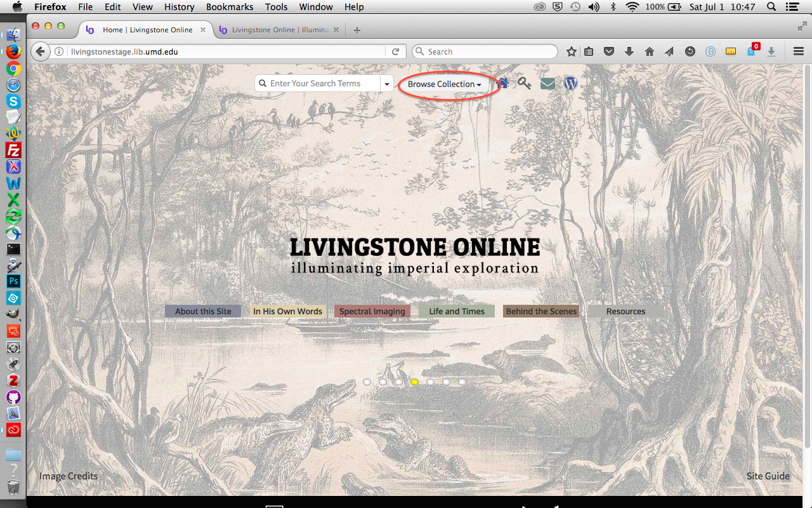Go back with the back arrow button
812x508 pixels.
point(41,51)
